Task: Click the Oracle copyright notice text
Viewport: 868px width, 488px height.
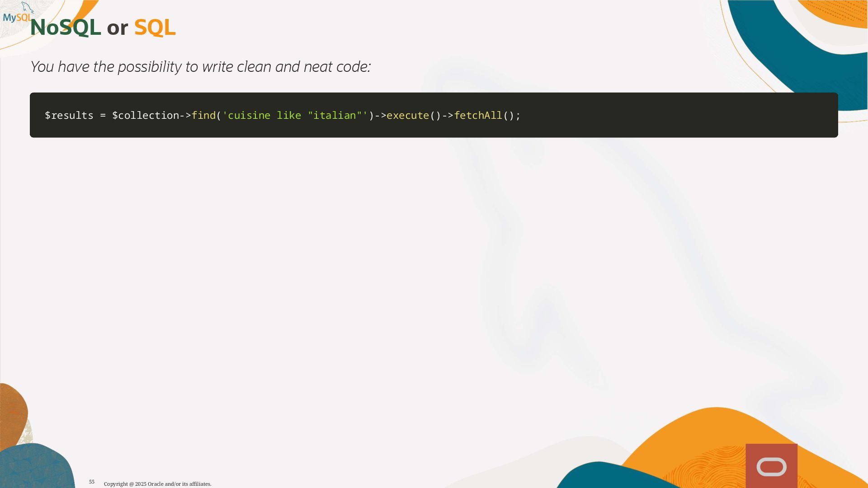Action: pyautogui.click(x=157, y=484)
